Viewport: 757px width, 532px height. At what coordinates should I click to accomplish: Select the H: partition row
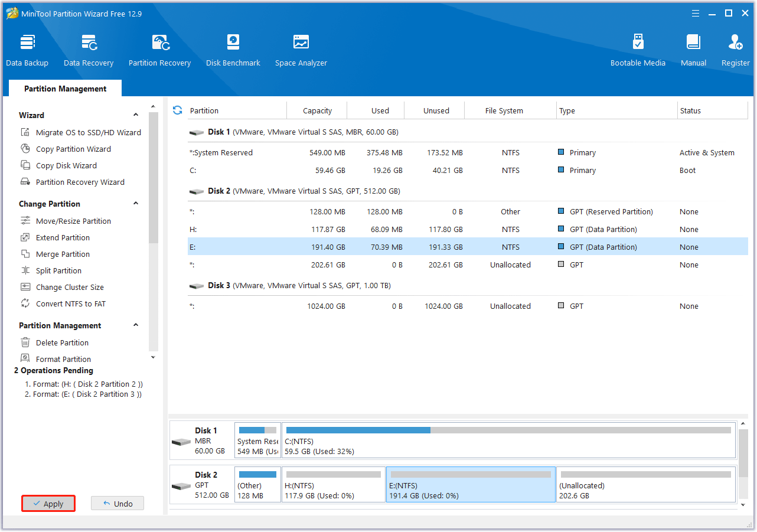pyautogui.click(x=468, y=229)
